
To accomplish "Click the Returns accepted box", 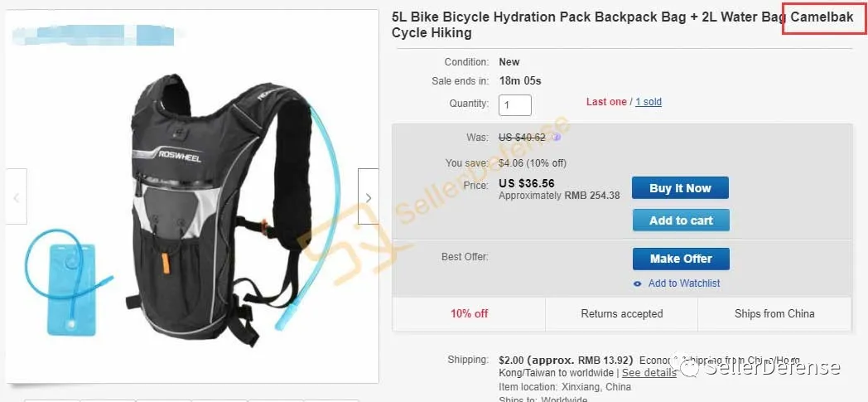I will coord(622,314).
